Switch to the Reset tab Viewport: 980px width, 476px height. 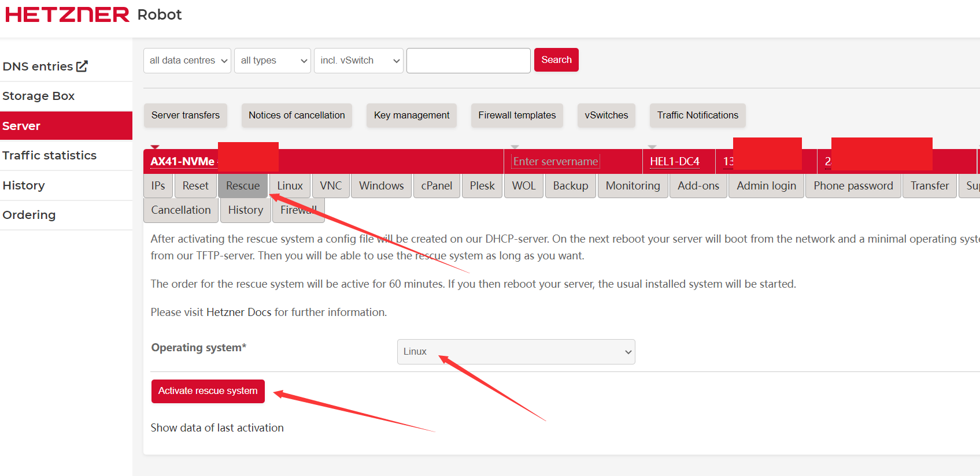(x=195, y=186)
